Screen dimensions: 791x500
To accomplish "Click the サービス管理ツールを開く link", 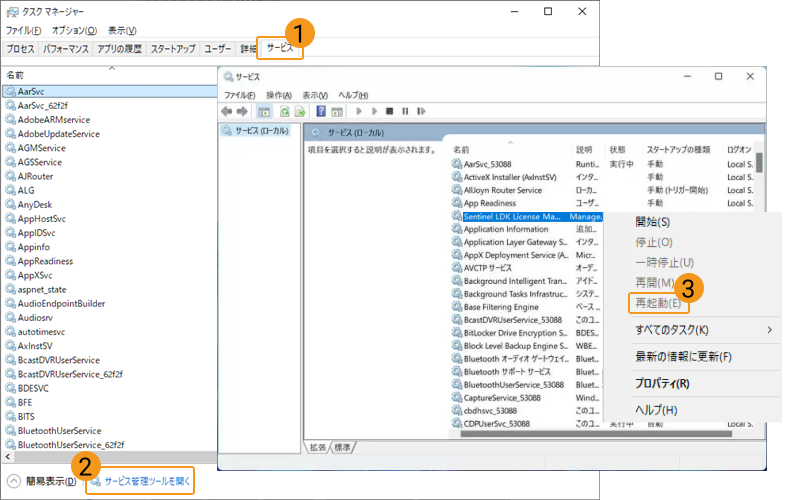I will click(x=141, y=481).
